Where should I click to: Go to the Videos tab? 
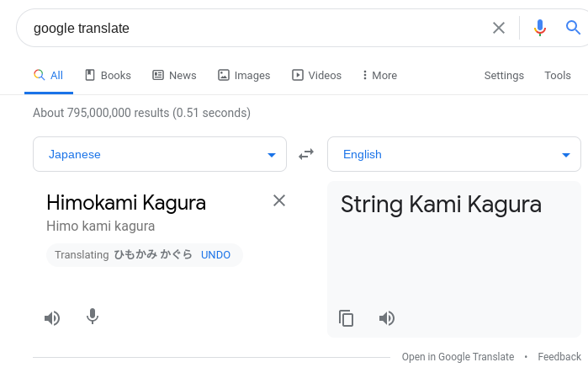pyautogui.click(x=316, y=75)
